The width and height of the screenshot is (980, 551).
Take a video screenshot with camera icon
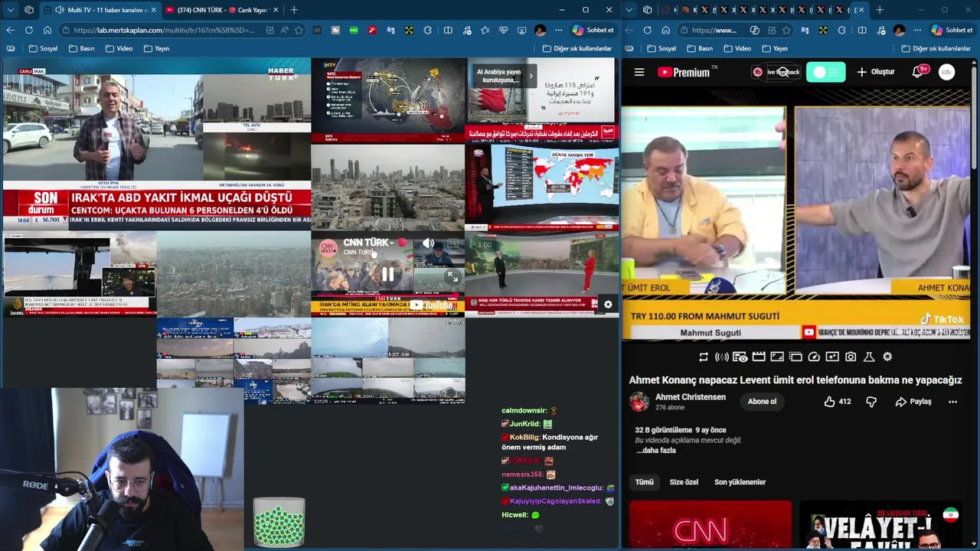[851, 357]
